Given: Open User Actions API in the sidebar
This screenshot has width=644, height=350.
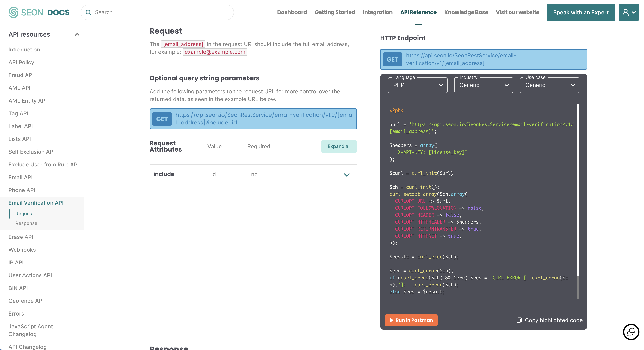Looking at the screenshot, I should (30, 275).
